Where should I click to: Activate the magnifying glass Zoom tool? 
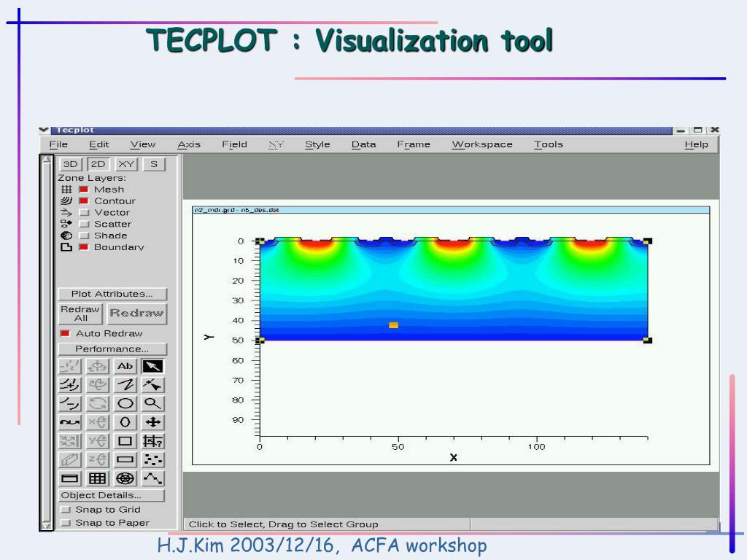click(153, 404)
